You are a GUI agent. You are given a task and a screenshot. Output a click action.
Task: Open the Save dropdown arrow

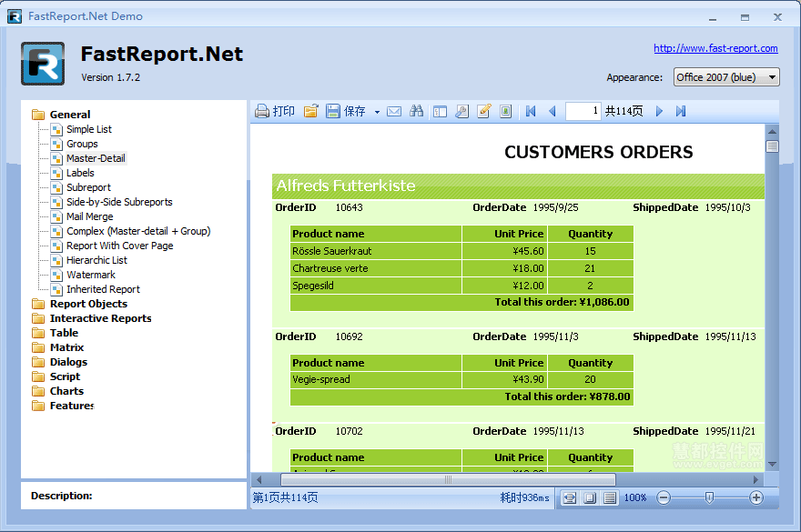click(x=377, y=112)
